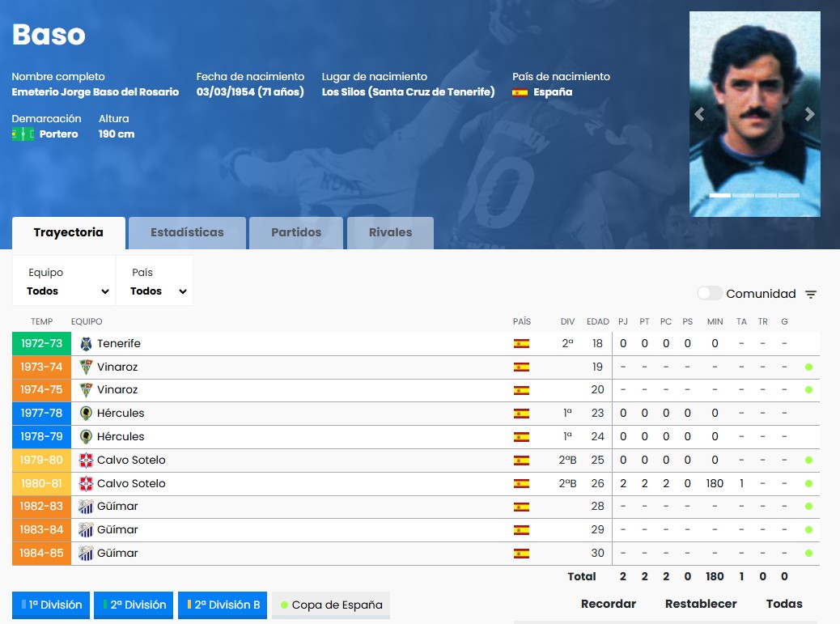The image size is (840, 624).
Task: Select the 1980-81 season cell
Action: click(41, 484)
